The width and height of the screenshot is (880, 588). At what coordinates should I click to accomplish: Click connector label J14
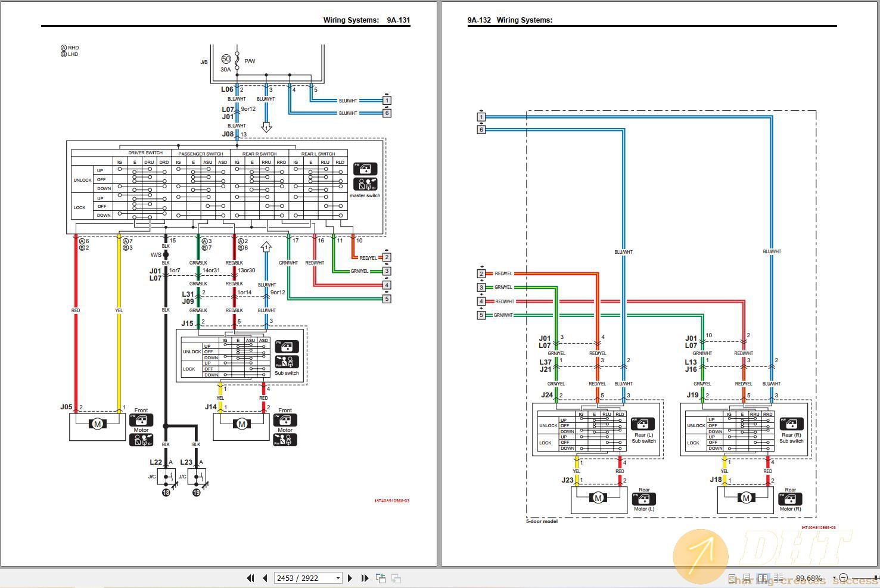point(211,407)
